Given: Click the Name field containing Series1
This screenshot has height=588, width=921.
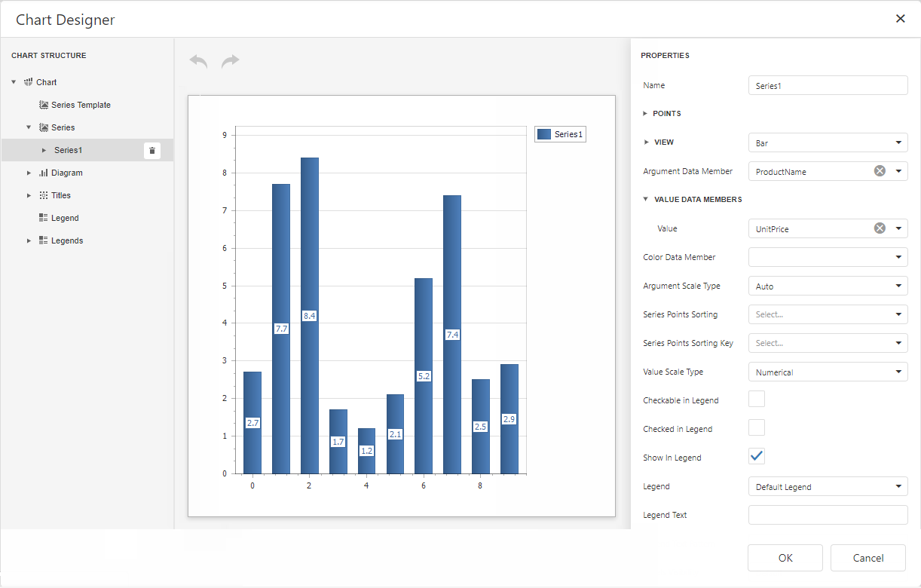Looking at the screenshot, I should [828, 85].
